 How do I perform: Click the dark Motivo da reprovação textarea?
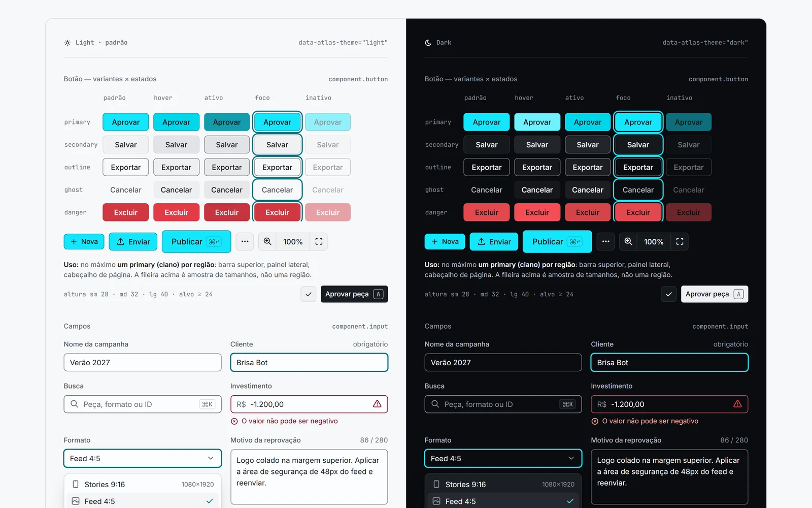669,477
